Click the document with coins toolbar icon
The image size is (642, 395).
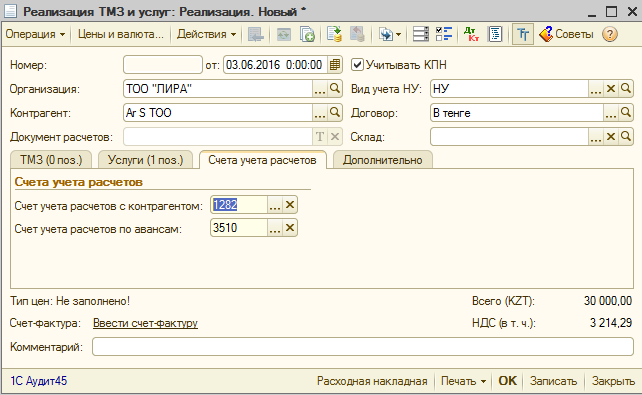pyautogui.click(x=334, y=34)
